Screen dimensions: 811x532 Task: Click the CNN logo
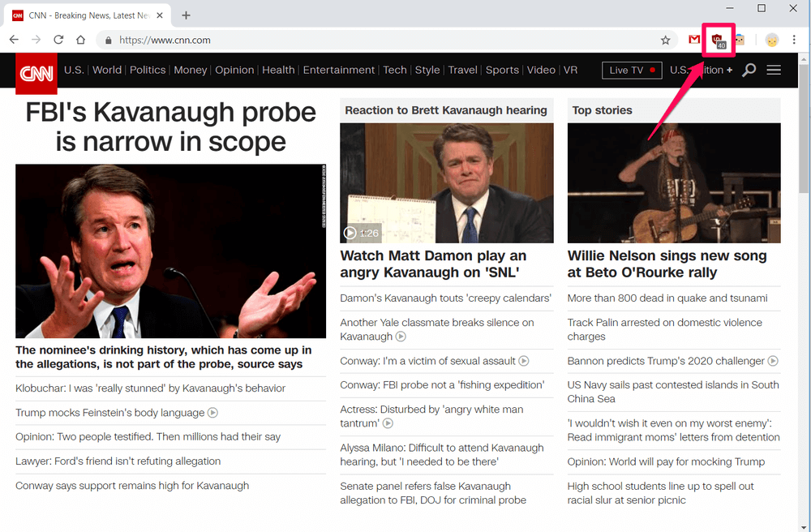[36, 74]
